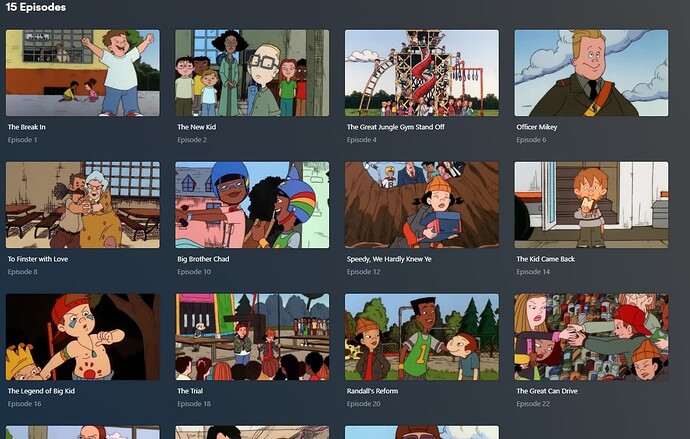
Task: Open The Break In episode thumbnail
Action: (83, 73)
